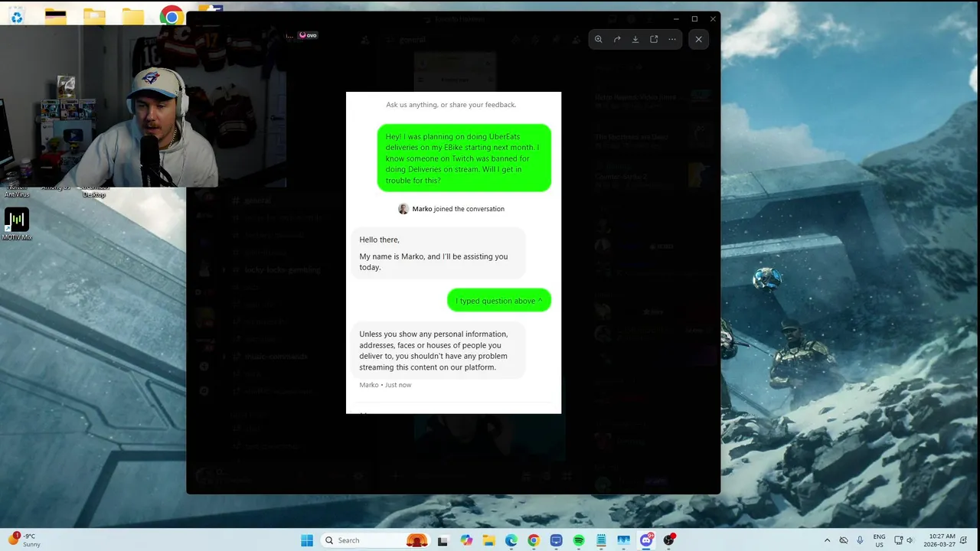Click the 'I typed question above ^' bubble
Screen dimensions: 980x551
[x=499, y=301]
